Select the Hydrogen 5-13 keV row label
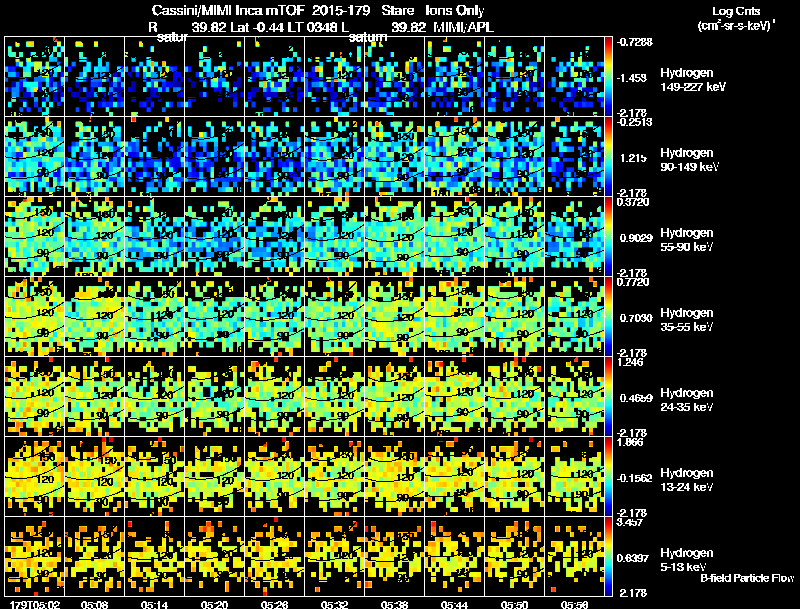 pyautogui.click(x=687, y=560)
